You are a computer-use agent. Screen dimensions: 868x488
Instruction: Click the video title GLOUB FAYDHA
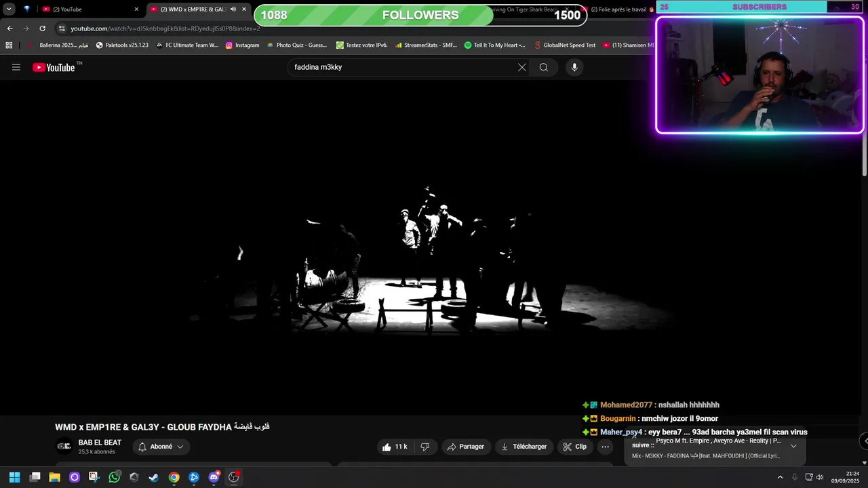click(162, 427)
